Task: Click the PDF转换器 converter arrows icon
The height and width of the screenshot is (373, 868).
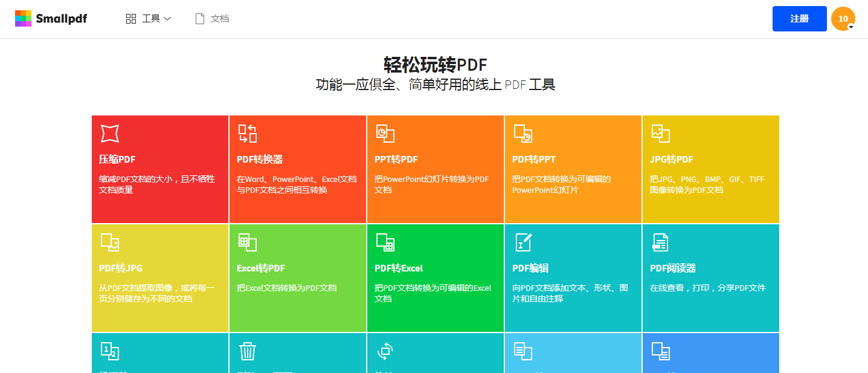Action: click(x=247, y=134)
